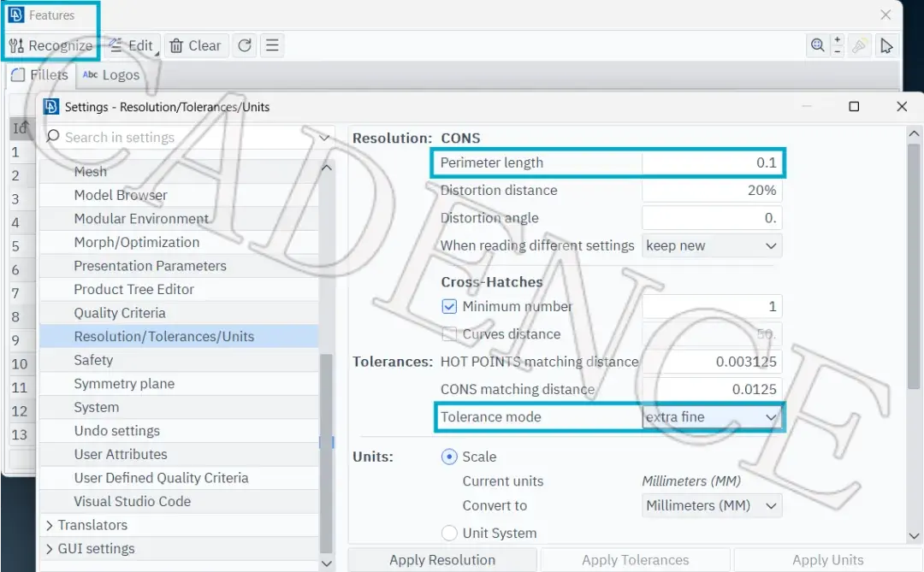924x572 pixels.
Task: Open the list options hamburger icon
Action: pos(272,45)
